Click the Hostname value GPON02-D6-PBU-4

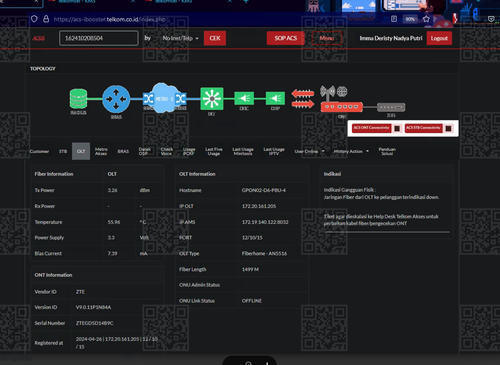pyautogui.click(x=264, y=190)
